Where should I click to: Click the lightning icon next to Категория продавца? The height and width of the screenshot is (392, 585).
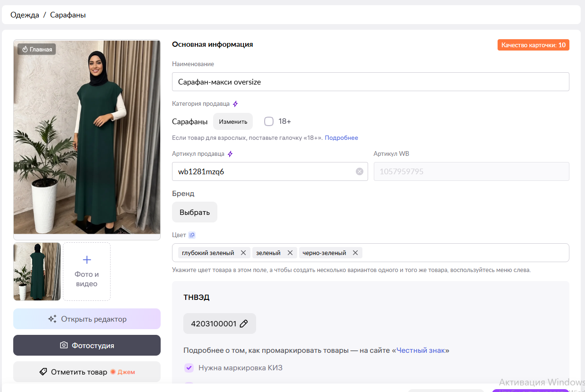[235, 104]
